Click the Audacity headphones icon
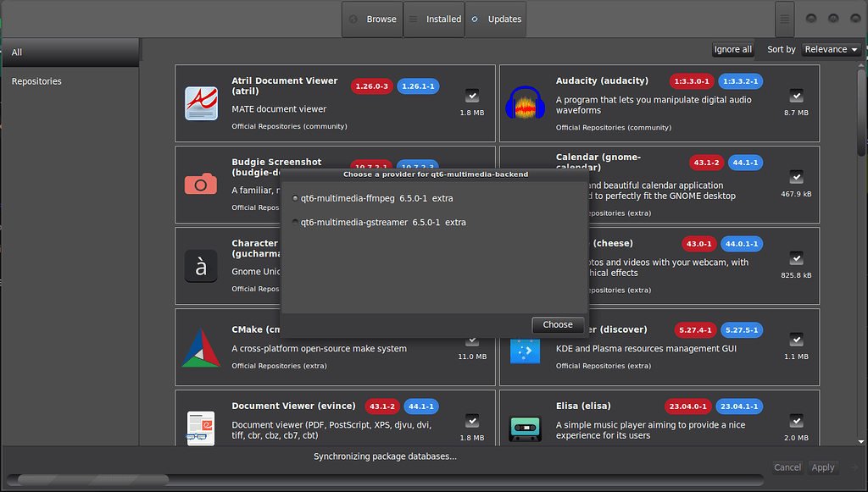 point(526,103)
